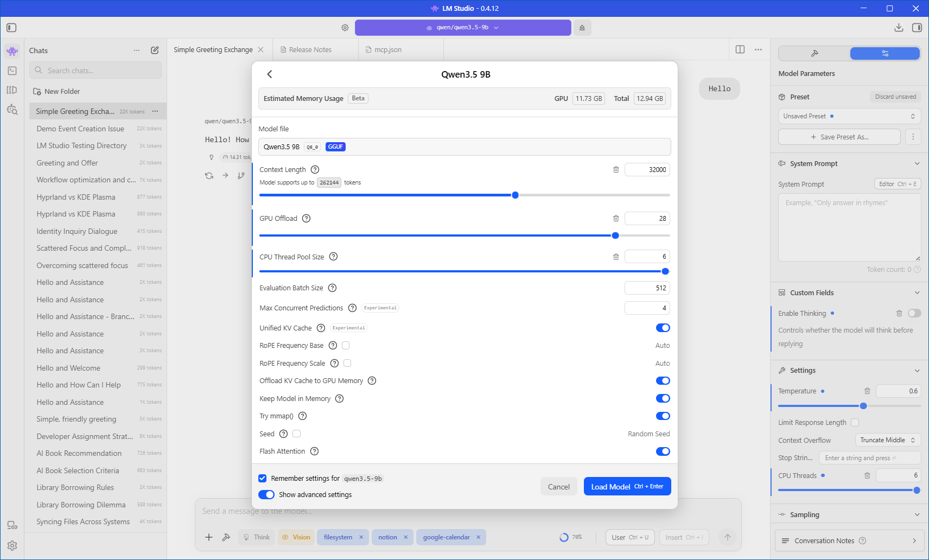The height and width of the screenshot is (560, 929).
Task: Reset GPU Offload with trash icon
Action: (x=616, y=219)
